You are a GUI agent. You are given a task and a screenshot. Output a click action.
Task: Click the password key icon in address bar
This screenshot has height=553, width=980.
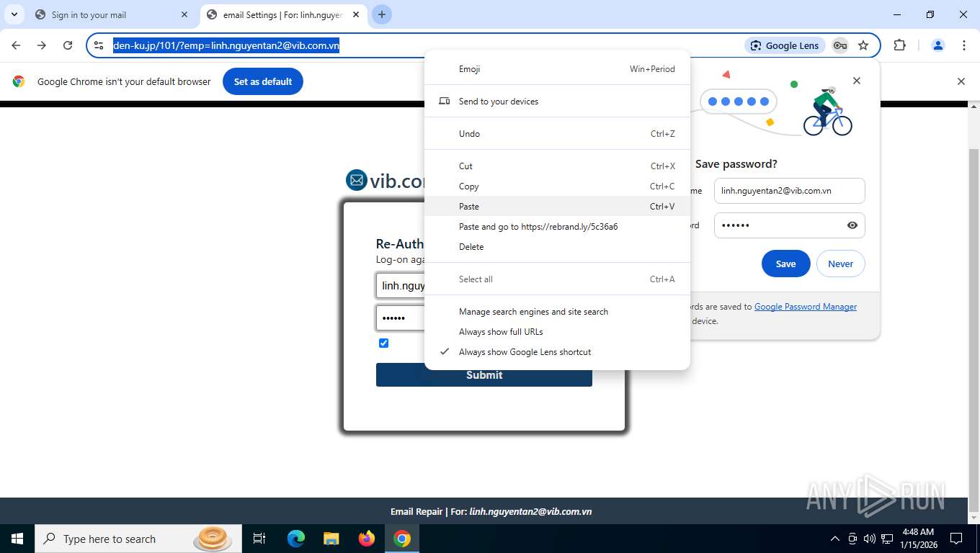coord(840,45)
